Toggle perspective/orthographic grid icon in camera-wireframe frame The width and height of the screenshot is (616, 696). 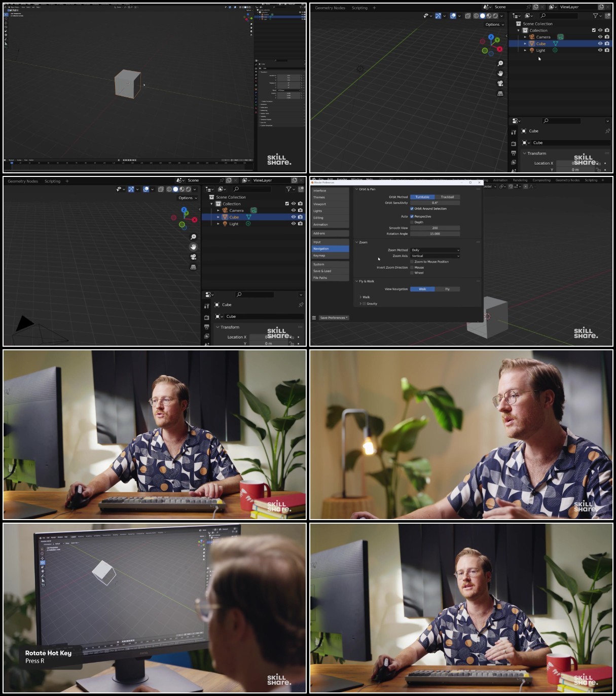[x=193, y=267]
